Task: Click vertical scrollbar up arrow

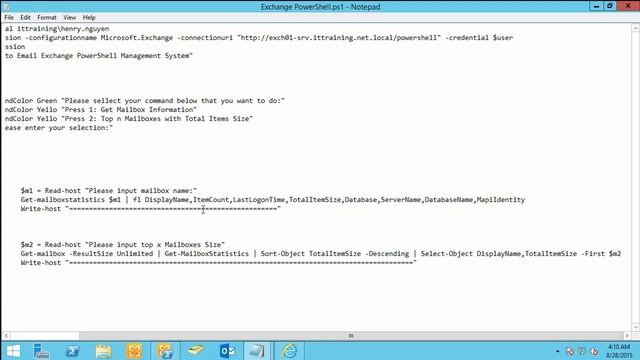Action: 636,28
